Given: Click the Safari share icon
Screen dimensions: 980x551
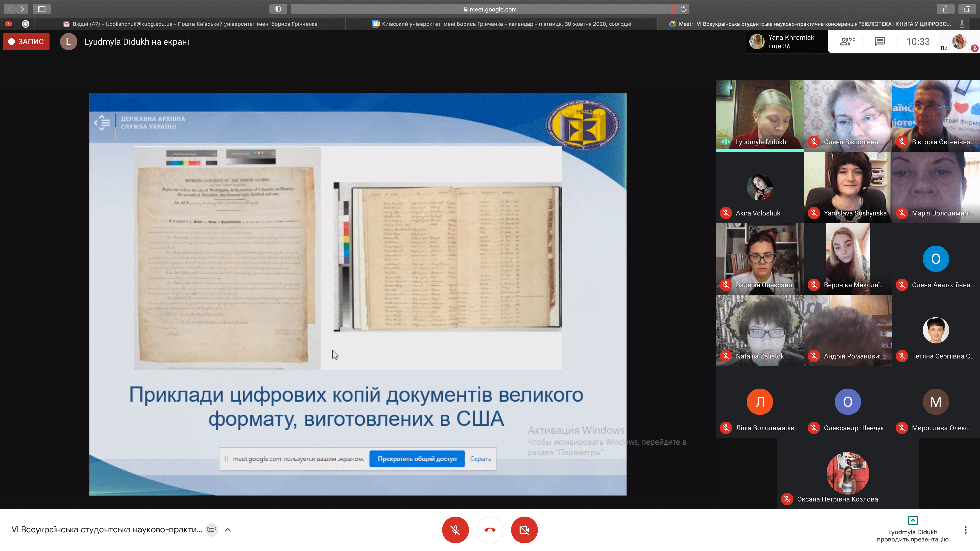Looking at the screenshot, I should [x=945, y=9].
